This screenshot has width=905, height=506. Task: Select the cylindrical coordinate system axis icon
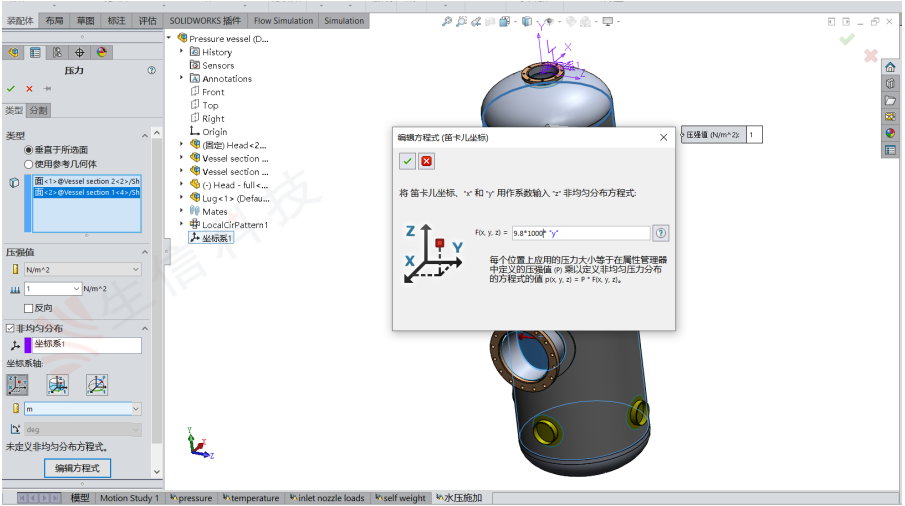coord(58,384)
